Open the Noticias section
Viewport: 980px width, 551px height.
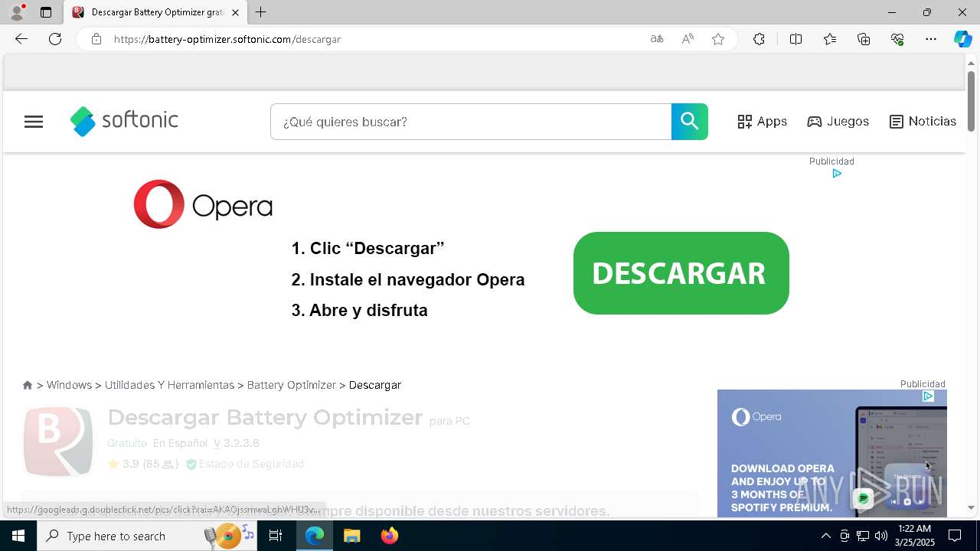(x=923, y=122)
